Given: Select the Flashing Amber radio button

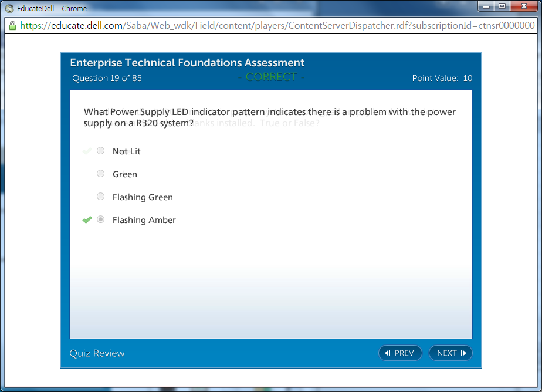Looking at the screenshot, I should 100,219.
